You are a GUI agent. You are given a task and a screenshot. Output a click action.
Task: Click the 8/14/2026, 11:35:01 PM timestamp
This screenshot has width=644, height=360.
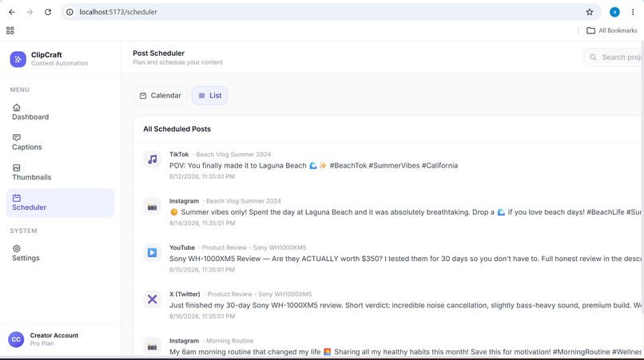202,223
